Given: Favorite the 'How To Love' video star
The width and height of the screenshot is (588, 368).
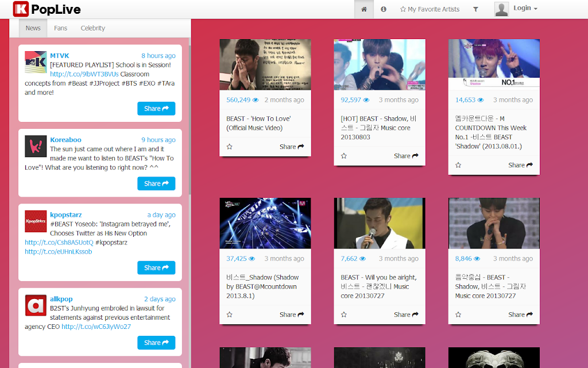Looking at the screenshot, I should 230,147.
